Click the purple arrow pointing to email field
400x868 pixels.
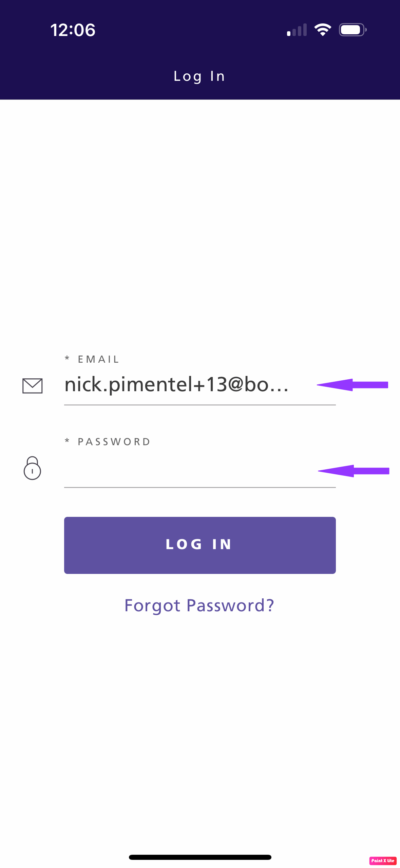353,385
